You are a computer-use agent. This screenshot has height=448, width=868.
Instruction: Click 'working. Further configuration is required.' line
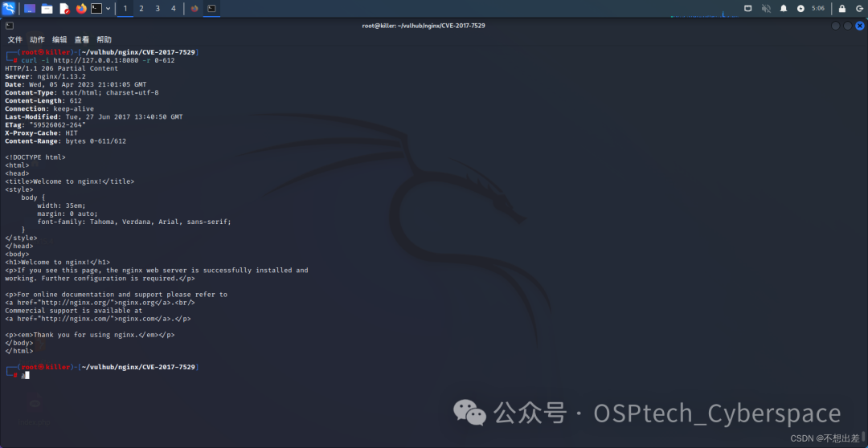pyautogui.click(x=100, y=279)
